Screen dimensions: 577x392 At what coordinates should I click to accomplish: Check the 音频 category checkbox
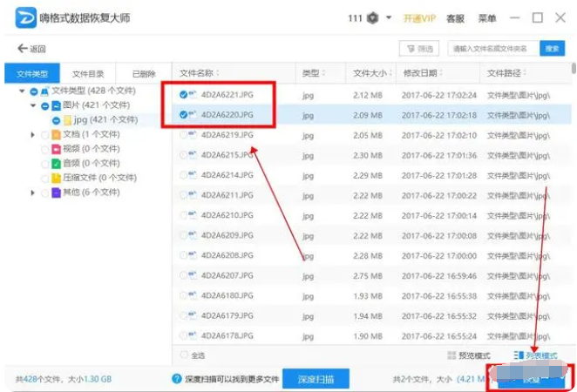click(45, 164)
